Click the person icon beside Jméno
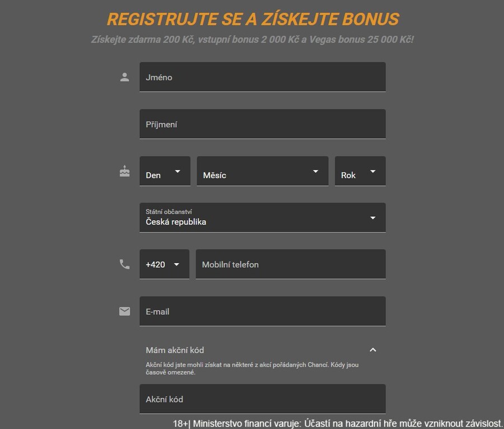504x429 pixels. (x=124, y=77)
